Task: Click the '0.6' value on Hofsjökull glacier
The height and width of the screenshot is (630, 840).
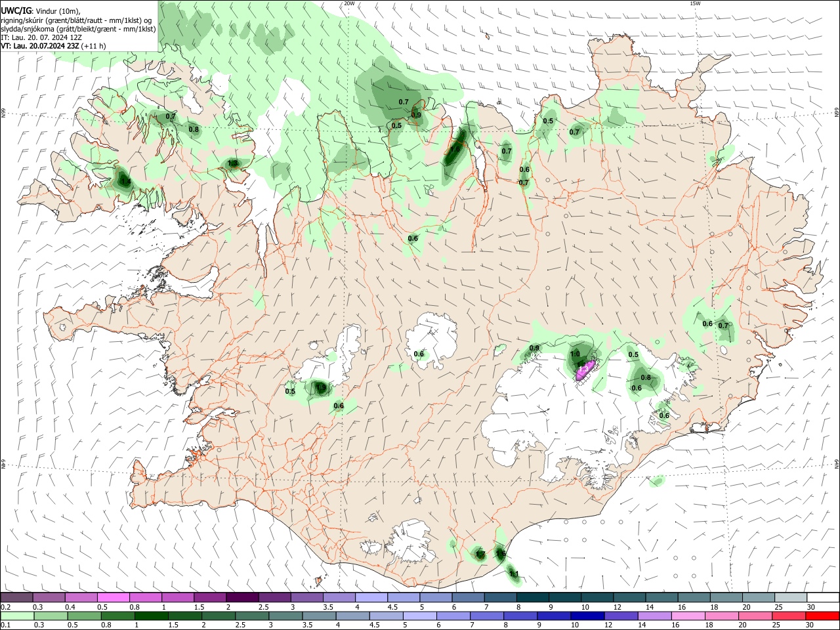Action: point(419,354)
